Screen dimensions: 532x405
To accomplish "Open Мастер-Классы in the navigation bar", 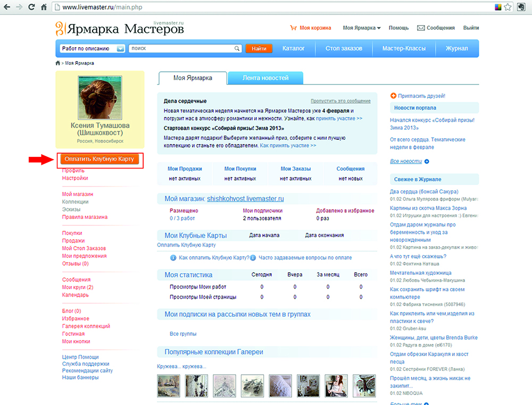I will (404, 48).
